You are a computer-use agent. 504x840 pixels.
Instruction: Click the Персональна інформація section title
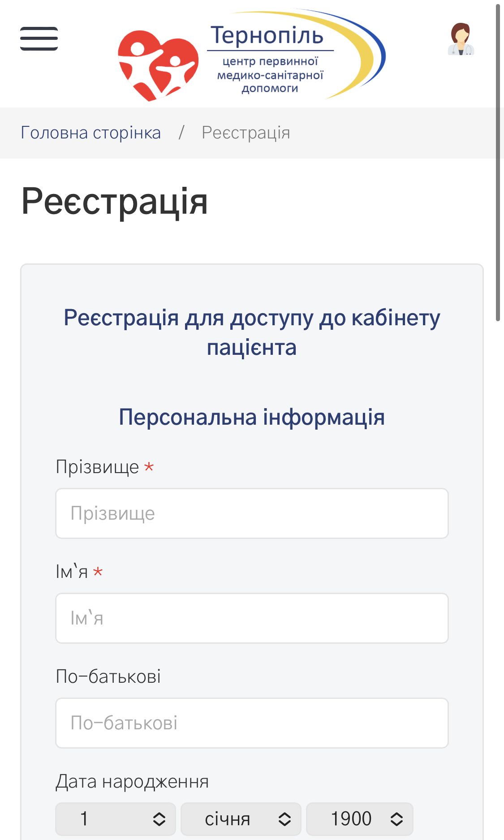252,418
